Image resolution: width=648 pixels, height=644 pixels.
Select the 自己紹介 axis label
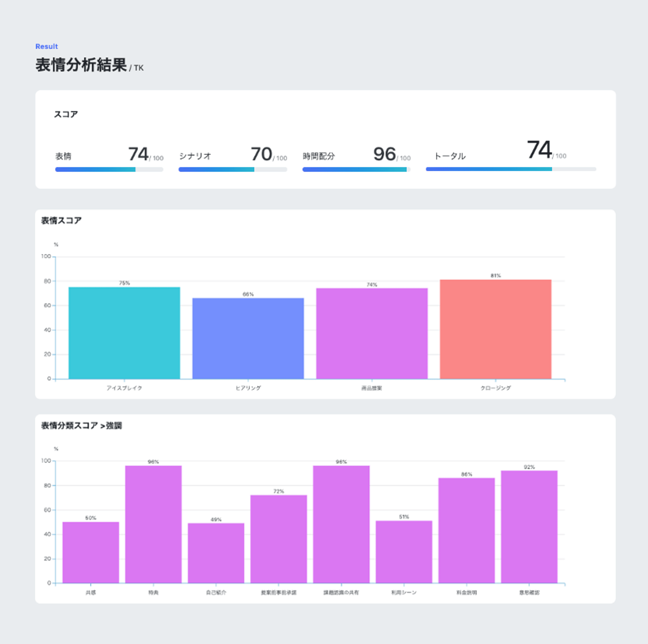[216, 592]
